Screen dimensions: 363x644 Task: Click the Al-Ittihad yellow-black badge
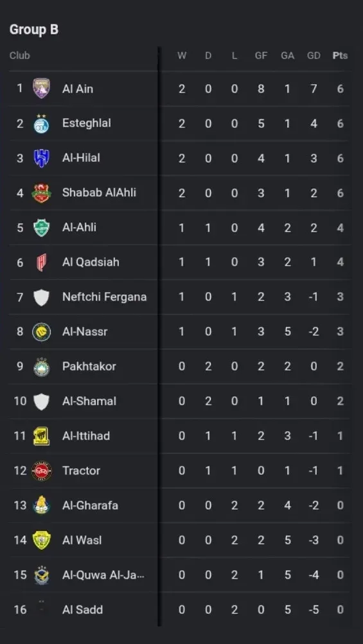point(42,436)
